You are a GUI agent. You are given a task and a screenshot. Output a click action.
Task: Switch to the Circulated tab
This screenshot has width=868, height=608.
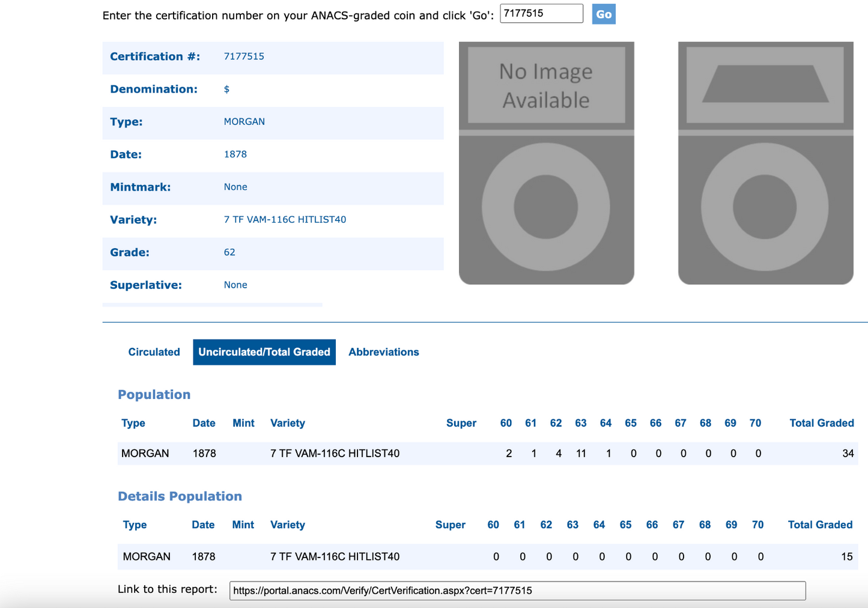(154, 352)
